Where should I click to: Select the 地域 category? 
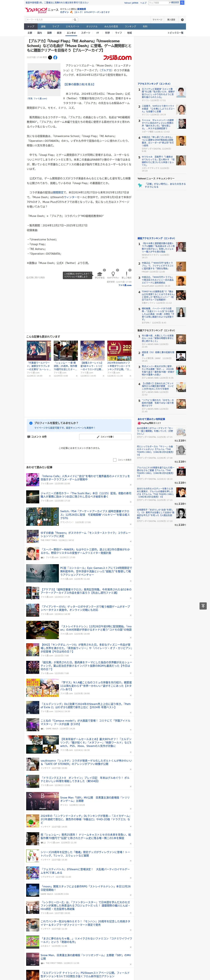point(129,33)
